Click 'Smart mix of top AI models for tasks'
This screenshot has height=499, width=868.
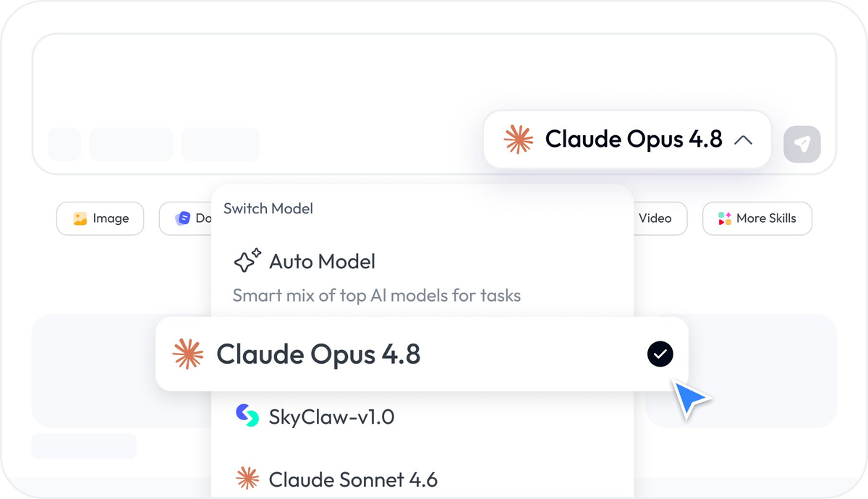(376, 295)
